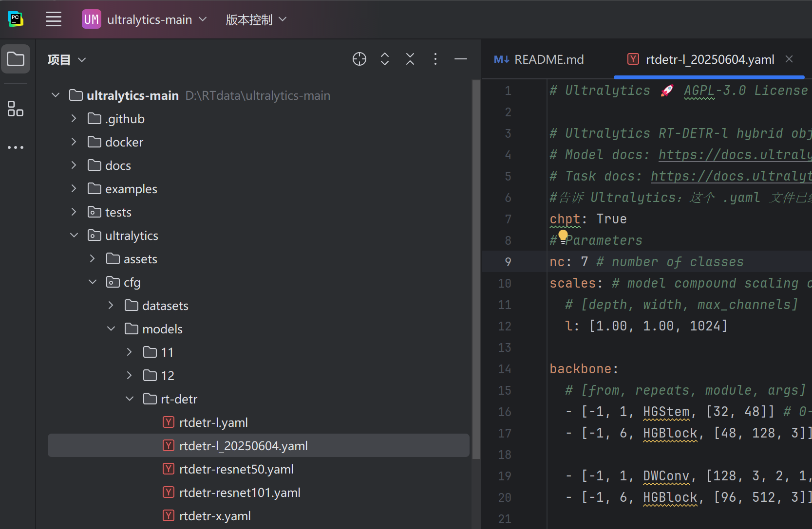
Task: Click 'nc: 7' on line 9
Action: click(569, 262)
